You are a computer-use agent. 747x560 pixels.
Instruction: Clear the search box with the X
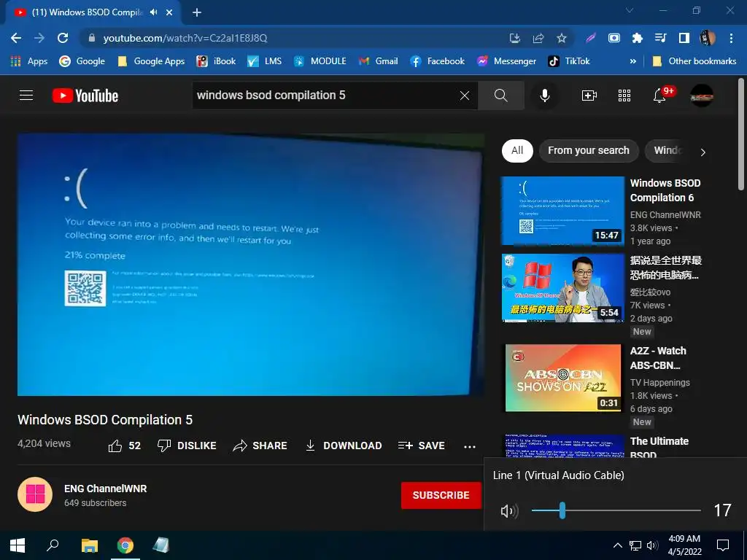point(465,96)
